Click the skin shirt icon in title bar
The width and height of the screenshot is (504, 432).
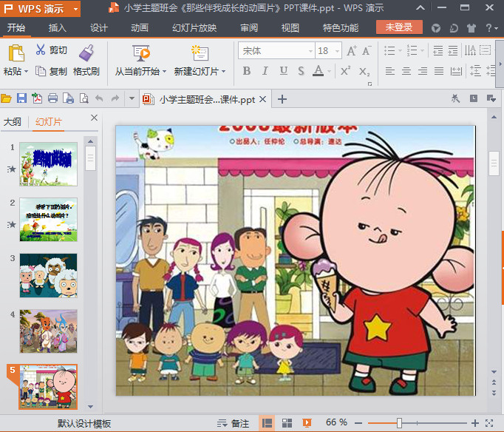471,28
